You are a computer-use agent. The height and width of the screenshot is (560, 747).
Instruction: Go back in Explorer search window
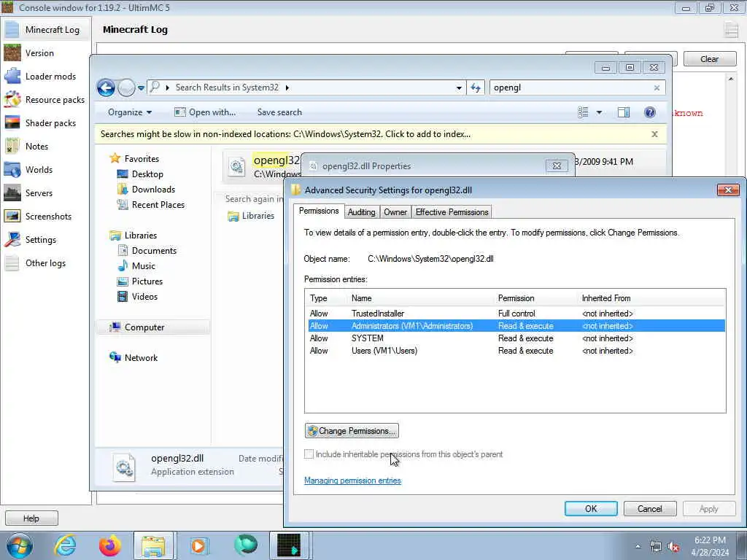[106, 87]
